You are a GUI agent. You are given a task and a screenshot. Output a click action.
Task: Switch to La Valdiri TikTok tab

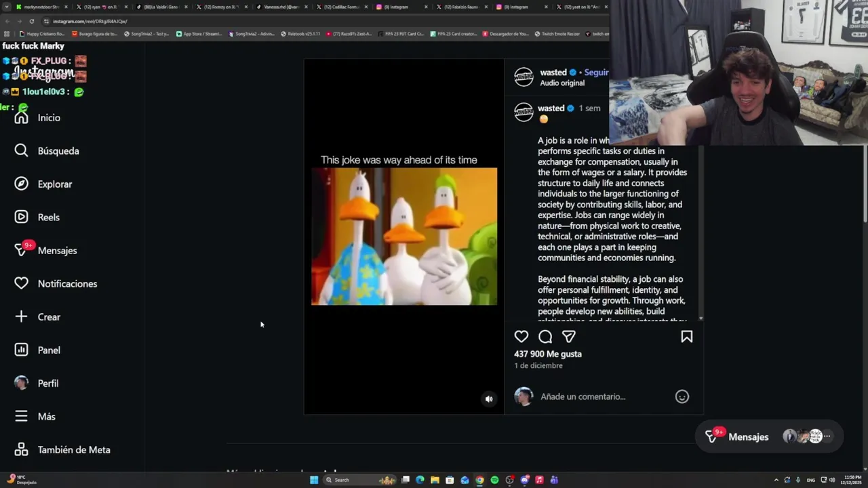(x=161, y=7)
